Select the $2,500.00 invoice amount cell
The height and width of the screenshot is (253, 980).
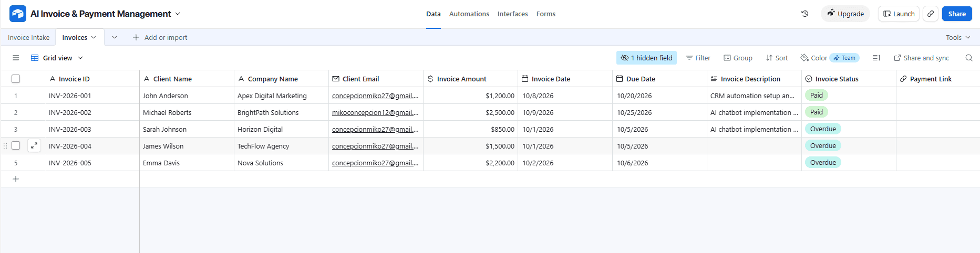click(470, 112)
